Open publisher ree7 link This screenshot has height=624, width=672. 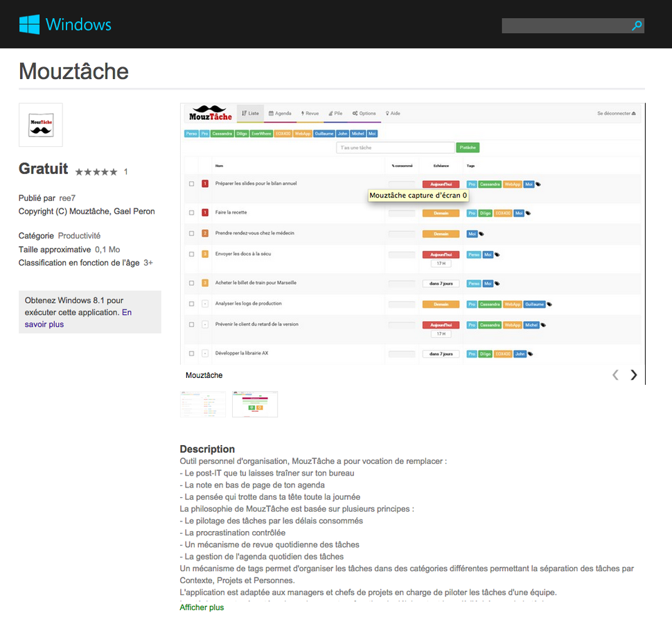coord(67,198)
